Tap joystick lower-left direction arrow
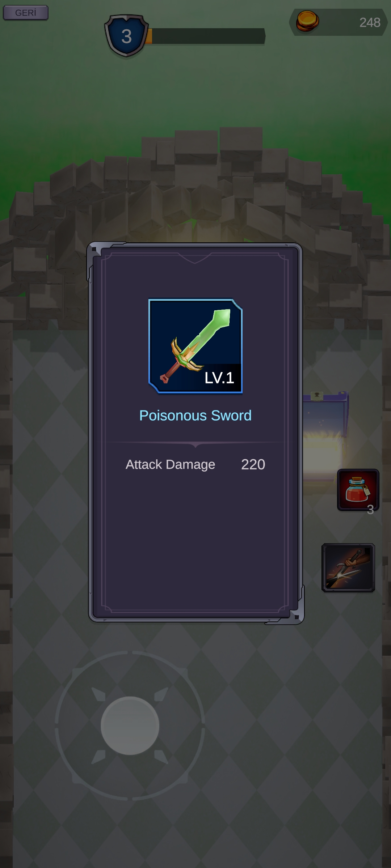Image resolution: width=391 pixels, height=868 pixels. pyautogui.click(x=98, y=757)
